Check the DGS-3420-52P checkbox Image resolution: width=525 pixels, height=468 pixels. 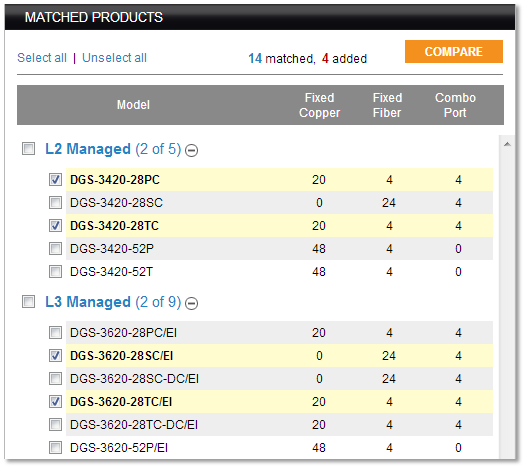point(55,248)
